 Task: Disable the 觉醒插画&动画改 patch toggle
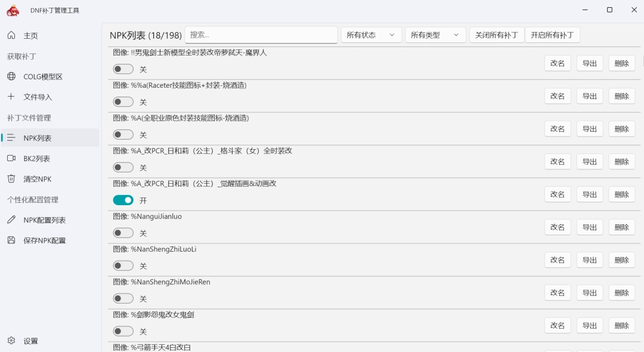click(123, 200)
